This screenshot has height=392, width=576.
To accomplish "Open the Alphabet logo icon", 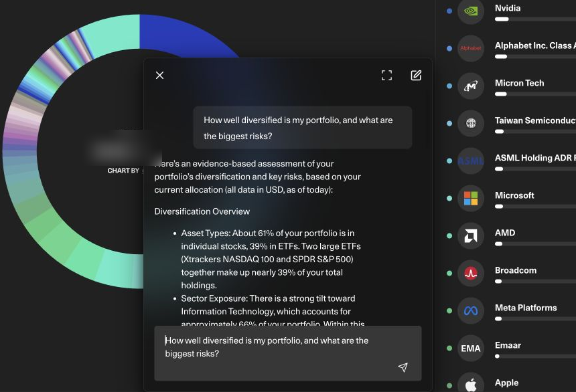I will click(471, 48).
